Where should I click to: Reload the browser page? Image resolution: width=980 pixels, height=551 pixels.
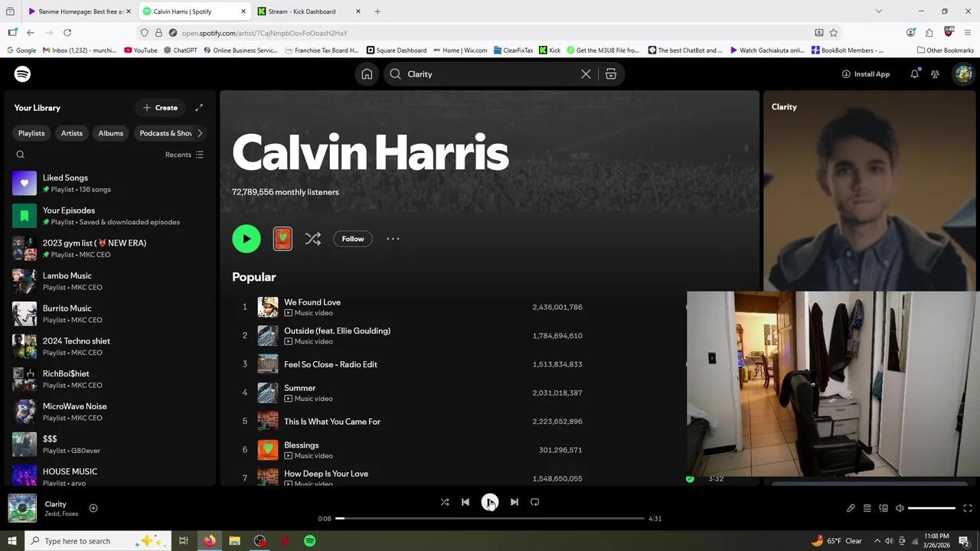[67, 33]
